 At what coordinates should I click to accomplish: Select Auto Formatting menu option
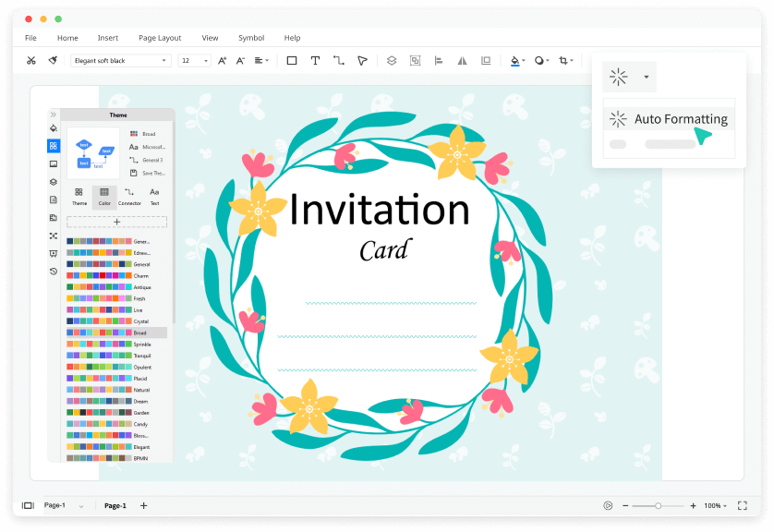669,119
